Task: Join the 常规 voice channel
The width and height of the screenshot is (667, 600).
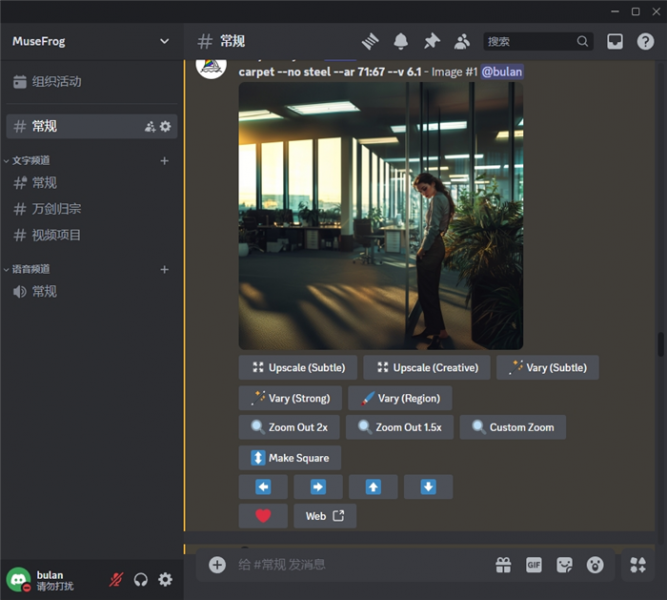Action: [91, 291]
